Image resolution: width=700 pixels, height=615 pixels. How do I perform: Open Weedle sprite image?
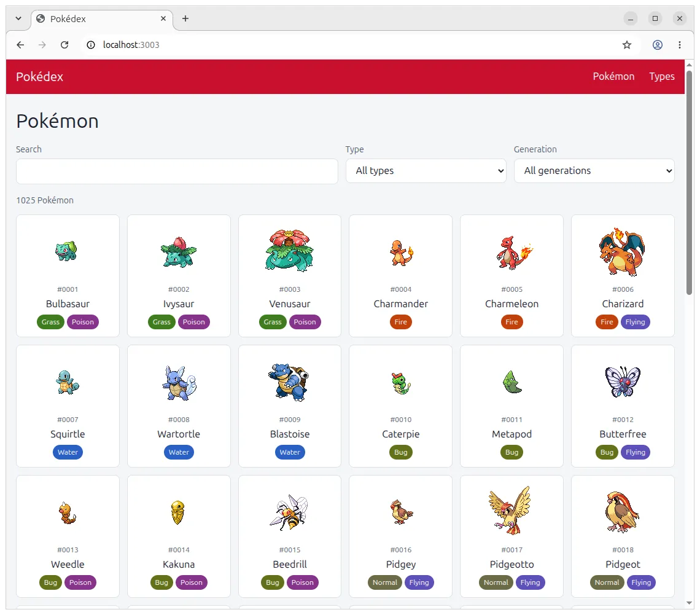click(x=68, y=513)
